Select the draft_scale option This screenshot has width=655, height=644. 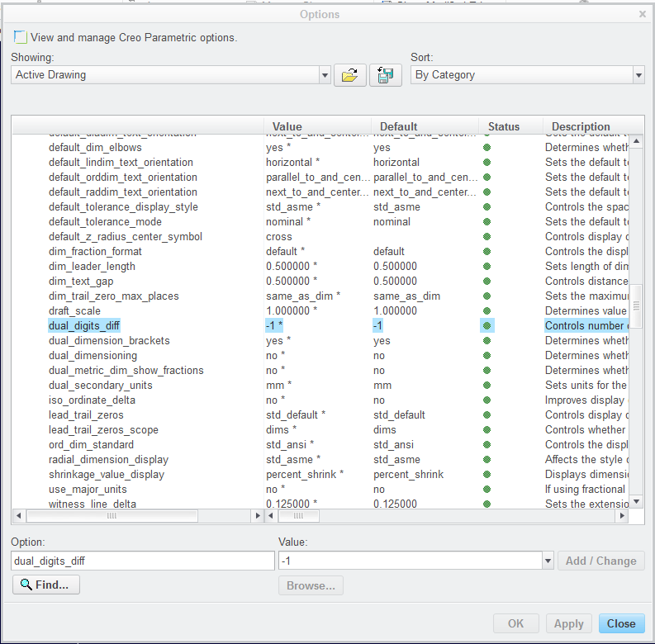74,310
